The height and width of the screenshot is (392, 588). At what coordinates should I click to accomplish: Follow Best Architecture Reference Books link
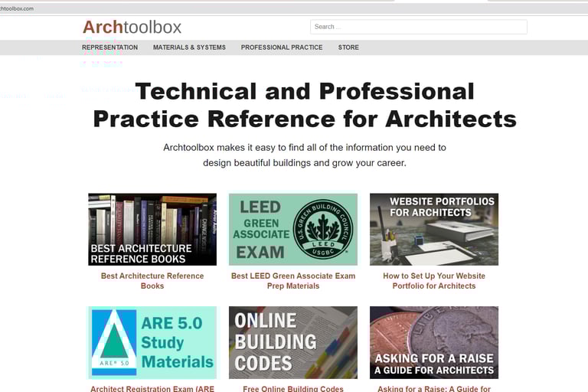(x=152, y=280)
